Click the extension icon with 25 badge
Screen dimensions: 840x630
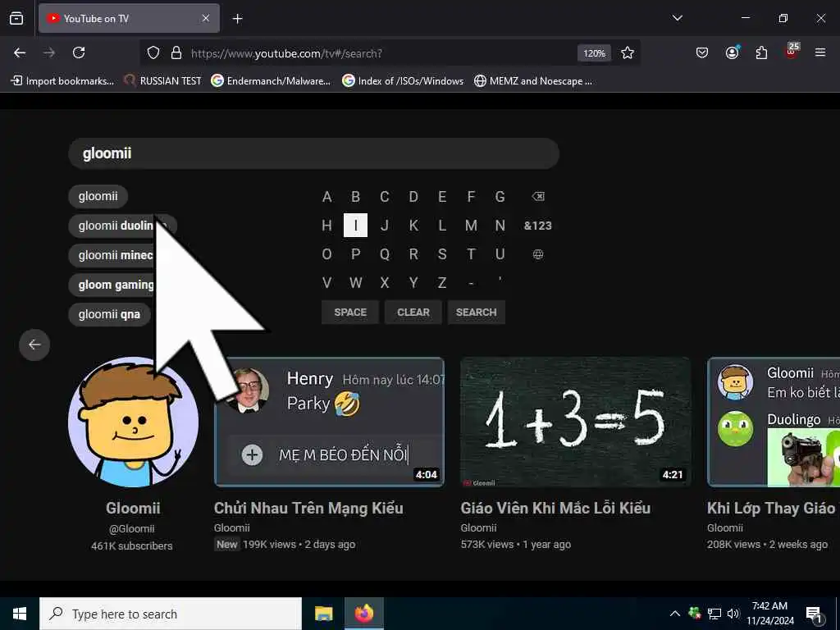(792, 52)
